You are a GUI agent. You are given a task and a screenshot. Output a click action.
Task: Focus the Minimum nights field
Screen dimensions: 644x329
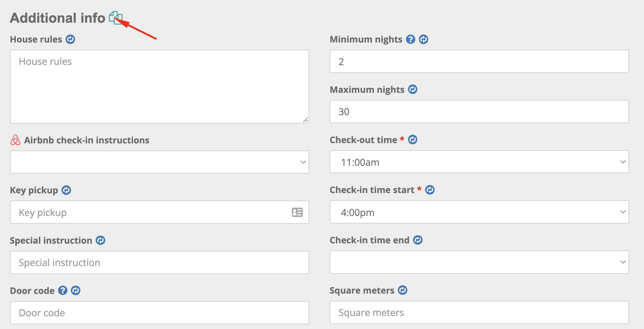coord(479,61)
